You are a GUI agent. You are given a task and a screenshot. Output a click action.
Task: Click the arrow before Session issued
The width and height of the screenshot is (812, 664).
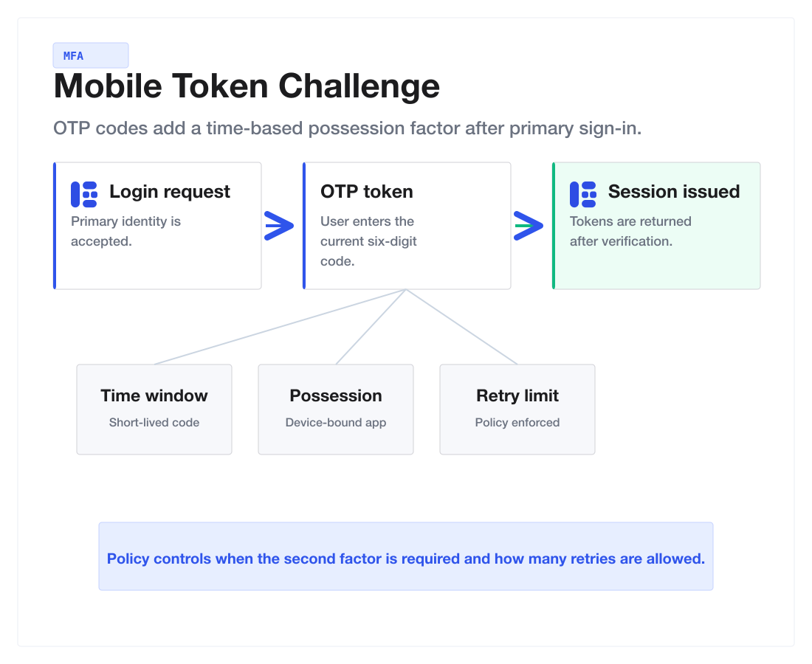tap(529, 226)
